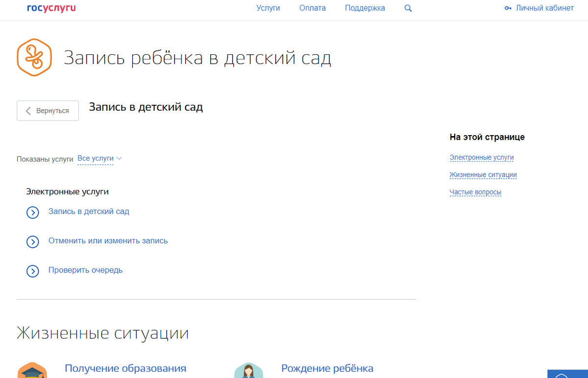Click the Электронные услуги section heading
This screenshot has height=378, width=588.
click(67, 192)
